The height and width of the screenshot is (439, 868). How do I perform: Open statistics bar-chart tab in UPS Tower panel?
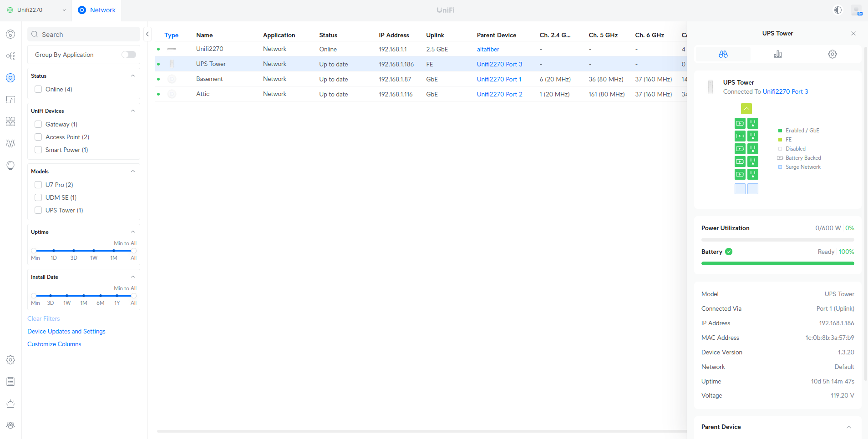[777, 54]
